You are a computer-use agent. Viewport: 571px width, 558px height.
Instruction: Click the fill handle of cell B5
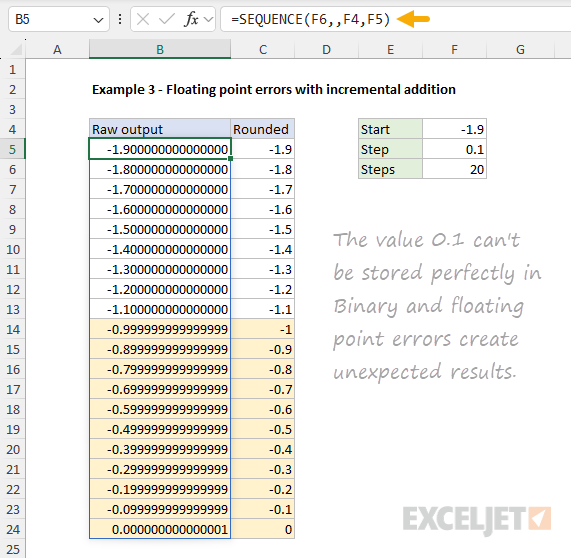(x=231, y=159)
